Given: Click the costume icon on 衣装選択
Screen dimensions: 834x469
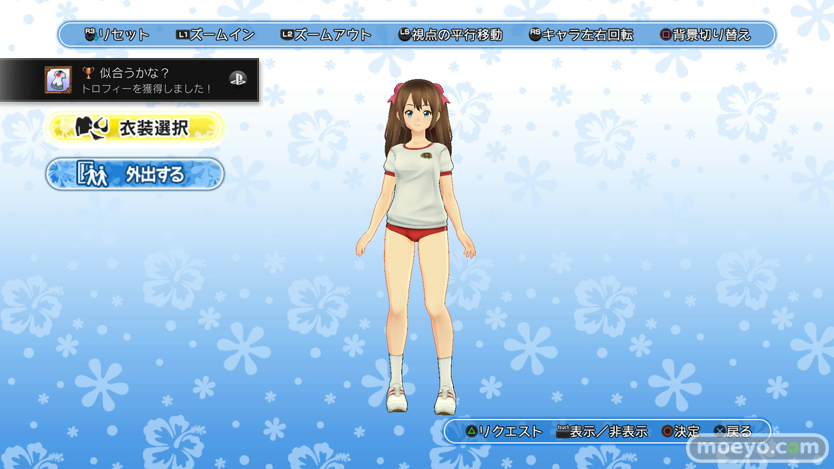Looking at the screenshot, I should point(91,128).
